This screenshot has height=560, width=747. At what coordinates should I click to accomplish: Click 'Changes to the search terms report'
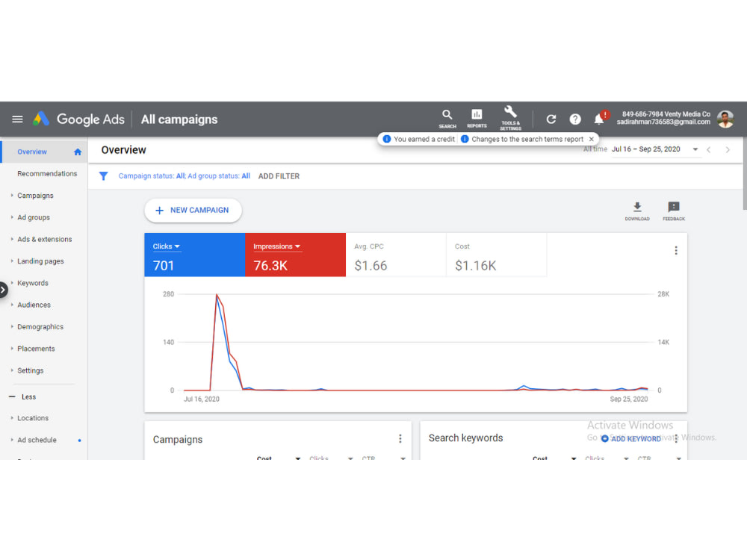coord(527,139)
